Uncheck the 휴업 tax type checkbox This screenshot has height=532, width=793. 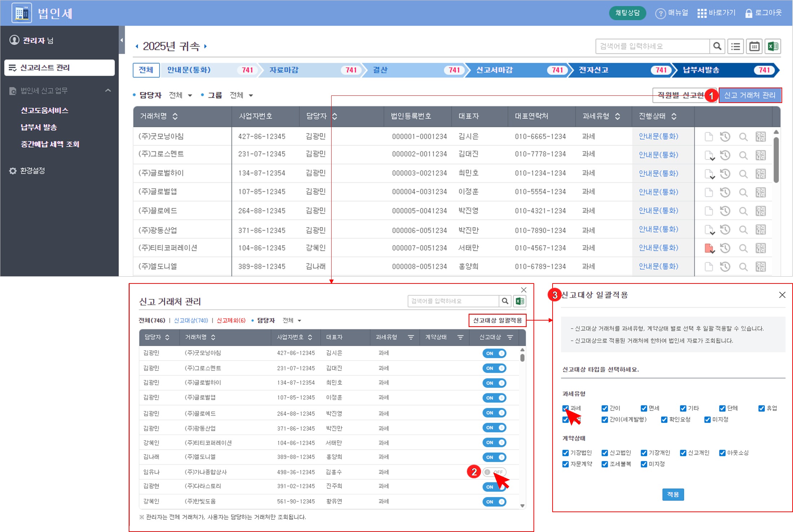point(761,408)
